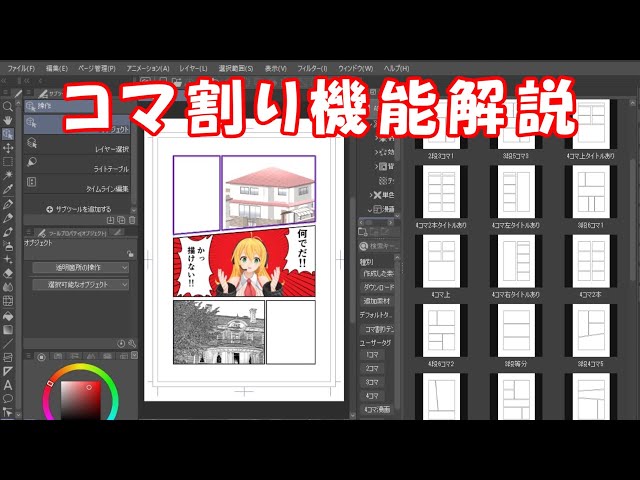Image resolution: width=640 pixels, height=480 pixels.
Task: Select the Gradient tool
Action: coord(7,329)
